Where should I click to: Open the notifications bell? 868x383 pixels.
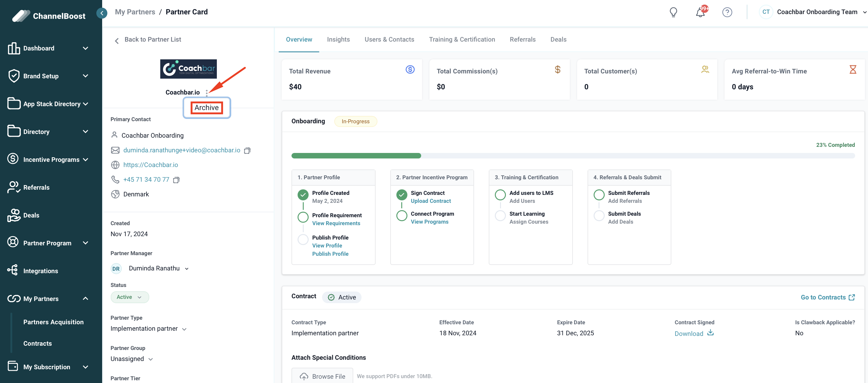pyautogui.click(x=700, y=12)
